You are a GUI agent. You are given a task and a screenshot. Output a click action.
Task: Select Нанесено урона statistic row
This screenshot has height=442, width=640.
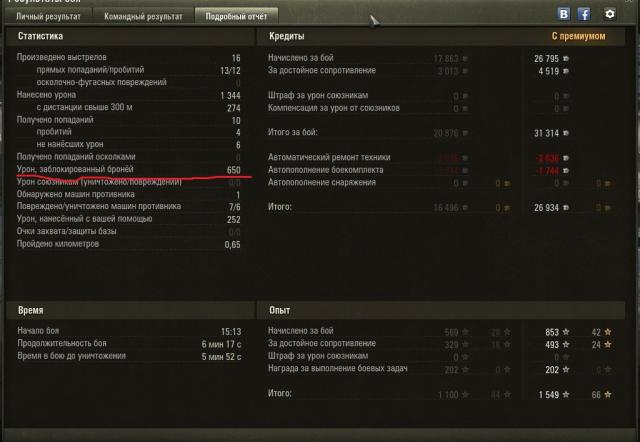[x=128, y=95]
